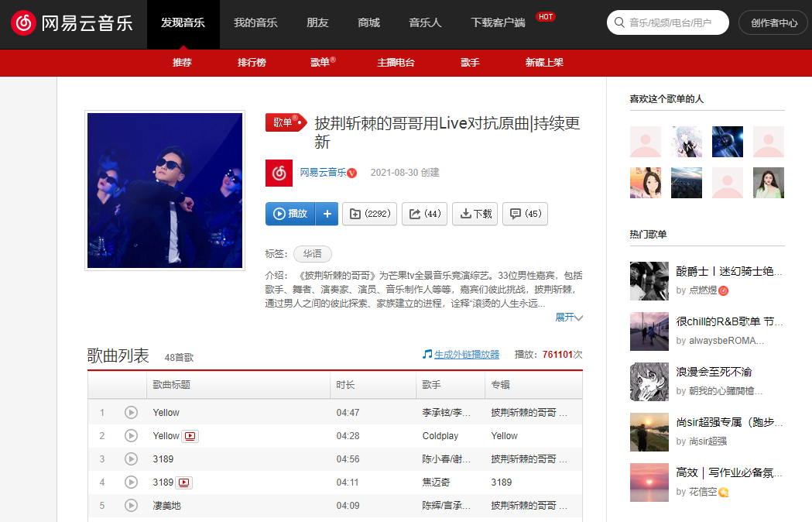Open user 花信空 profile
The width and height of the screenshot is (812, 522).
[x=703, y=492]
